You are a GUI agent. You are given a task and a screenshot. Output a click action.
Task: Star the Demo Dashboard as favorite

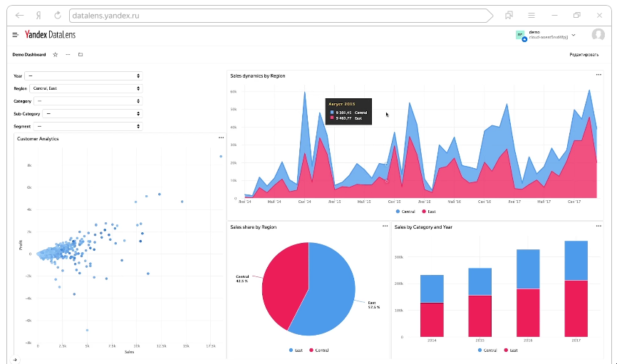pyautogui.click(x=56, y=55)
